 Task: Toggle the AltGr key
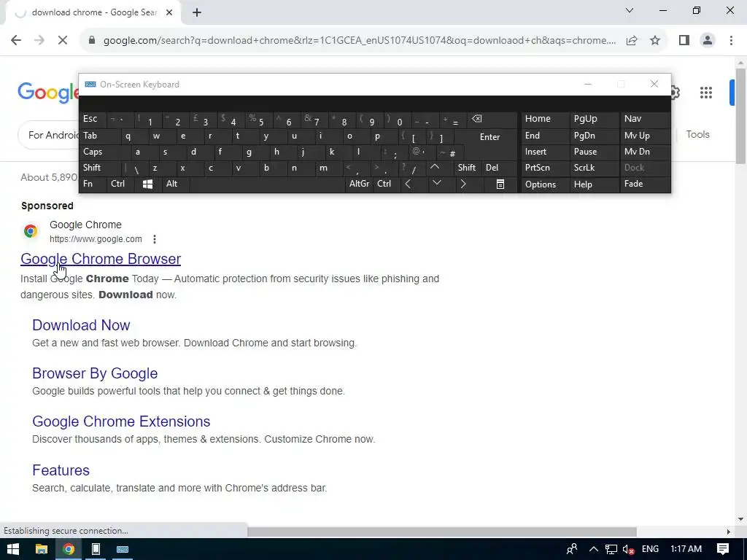click(359, 184)
